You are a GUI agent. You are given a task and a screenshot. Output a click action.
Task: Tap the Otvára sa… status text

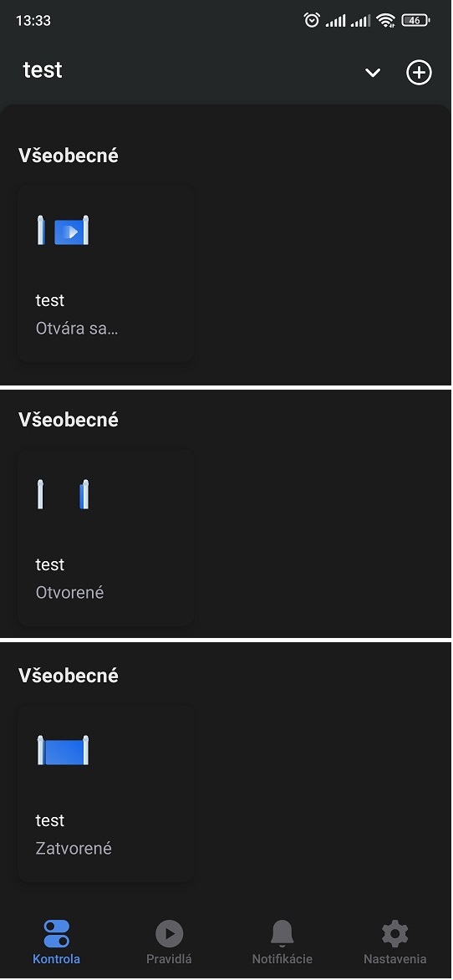(x=77, y=328)
